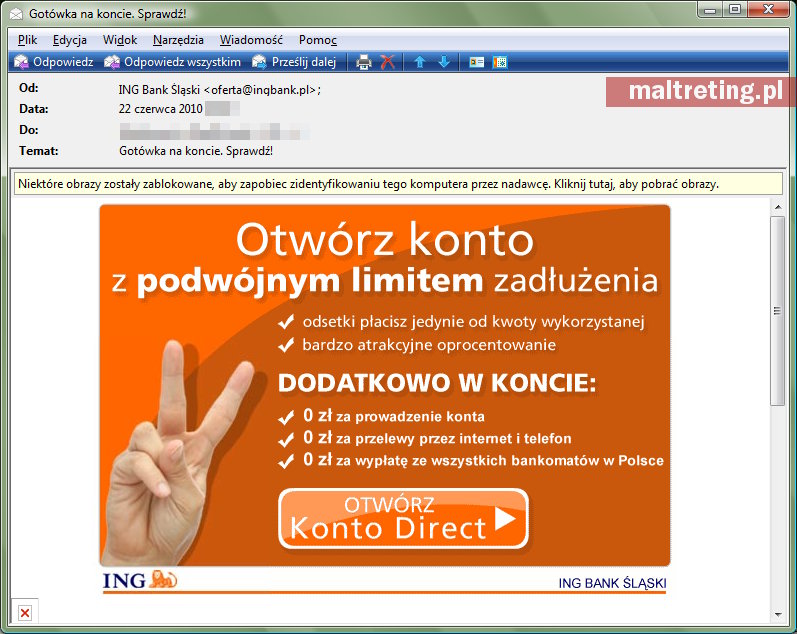Viewport: 797px width, 634px height.
Task: Click broken image placeholder with red X
Action: (x=24, y=613)
